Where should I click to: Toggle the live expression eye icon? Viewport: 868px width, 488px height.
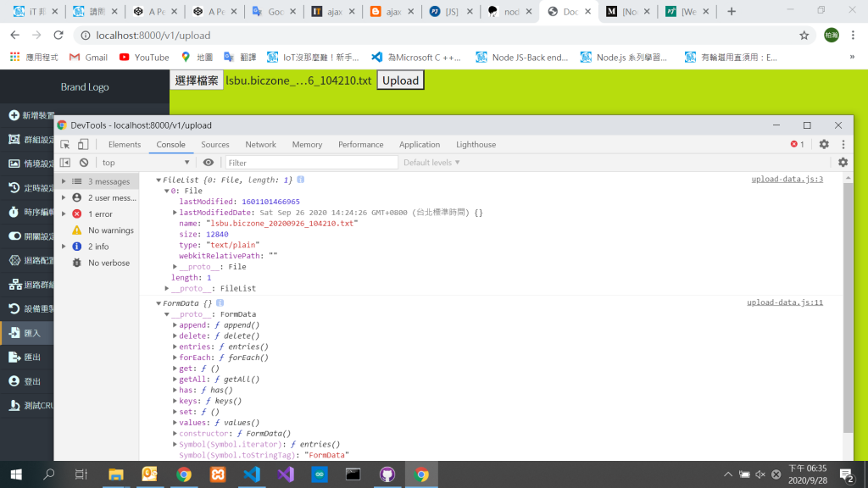click(209, 163)
